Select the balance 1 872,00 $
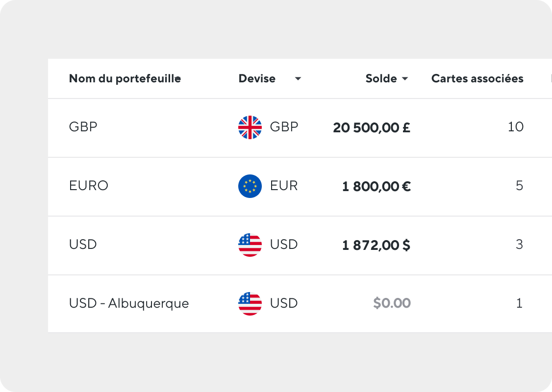 [x=376, y=245]
